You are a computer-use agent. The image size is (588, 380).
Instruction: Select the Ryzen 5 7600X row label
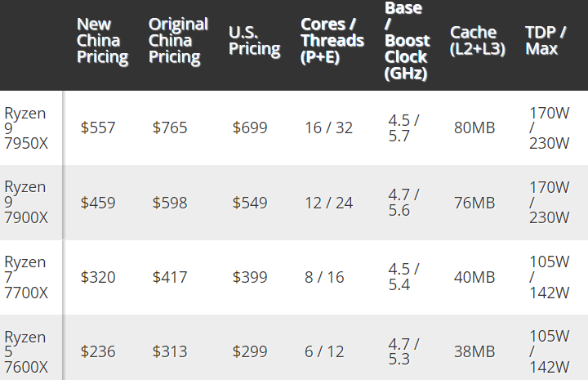pos(25,351)
